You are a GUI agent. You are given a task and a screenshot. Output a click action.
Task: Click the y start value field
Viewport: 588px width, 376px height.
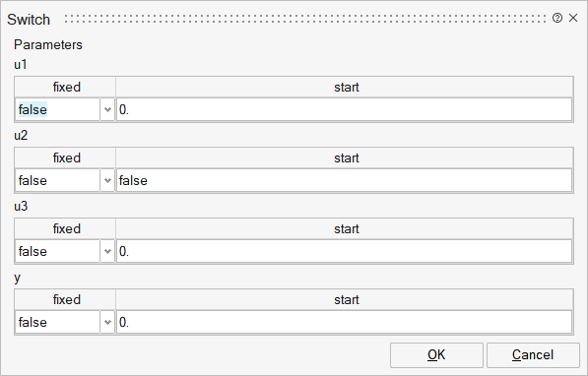(345, 322)
